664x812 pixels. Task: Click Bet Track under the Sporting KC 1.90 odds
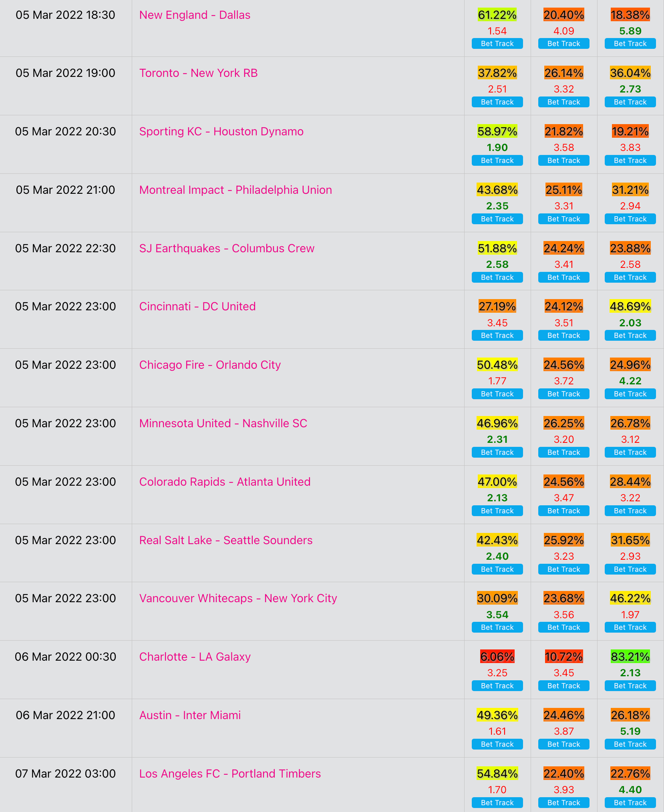497,161
